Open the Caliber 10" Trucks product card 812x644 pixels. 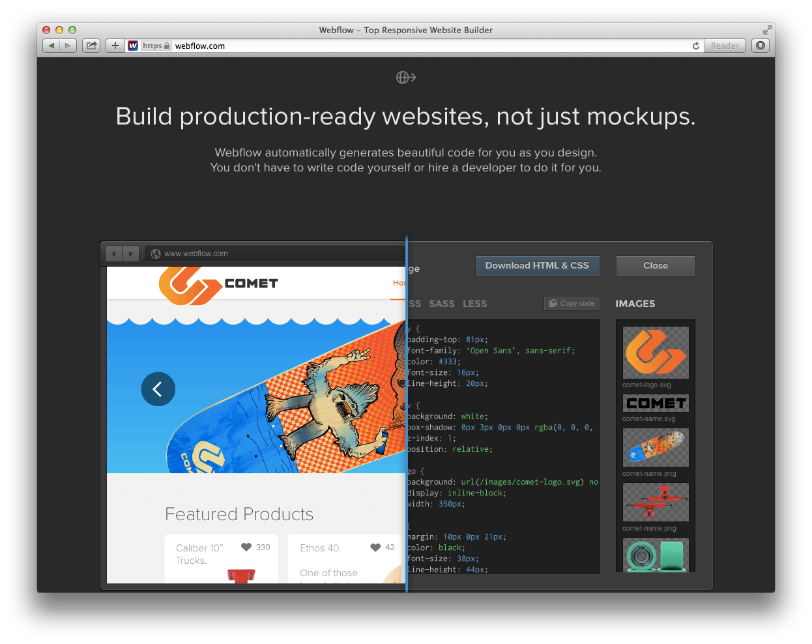[222, 559]
